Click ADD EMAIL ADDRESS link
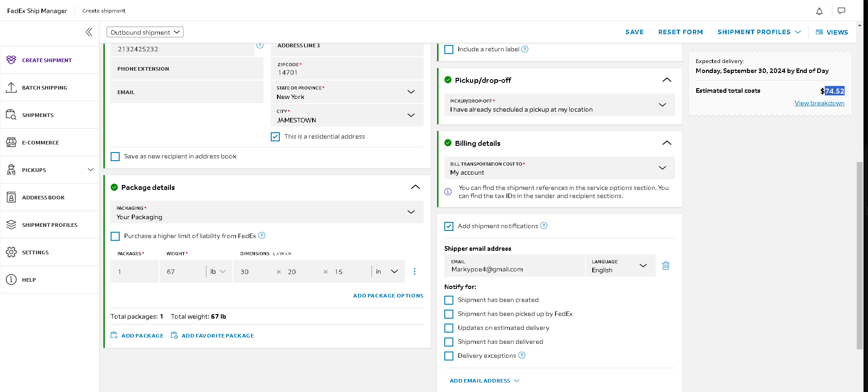The height and width of the screenshot is (392, 868). click(x=484, y=381)
